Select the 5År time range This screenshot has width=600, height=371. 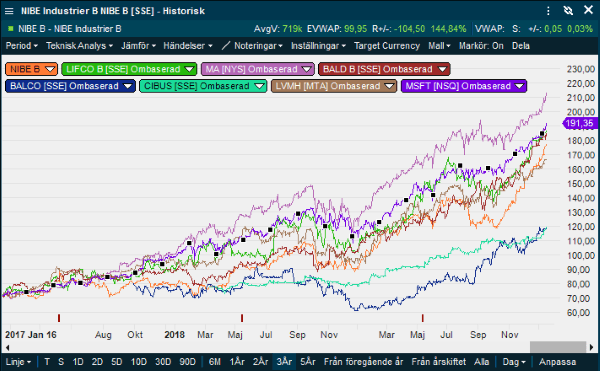(308, 362)
